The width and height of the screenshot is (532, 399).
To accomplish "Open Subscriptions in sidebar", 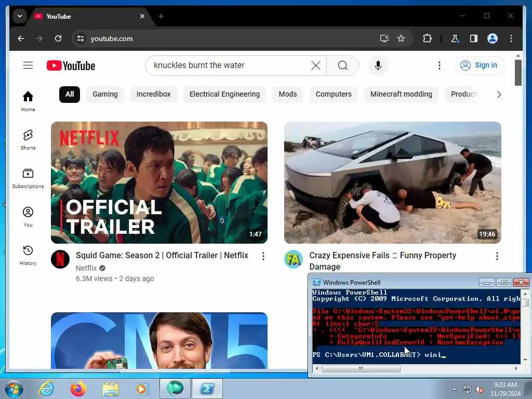I will 28,179.
